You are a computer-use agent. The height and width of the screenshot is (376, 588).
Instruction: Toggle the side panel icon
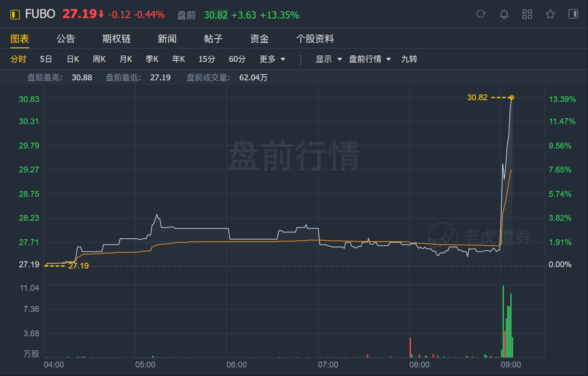573,14
